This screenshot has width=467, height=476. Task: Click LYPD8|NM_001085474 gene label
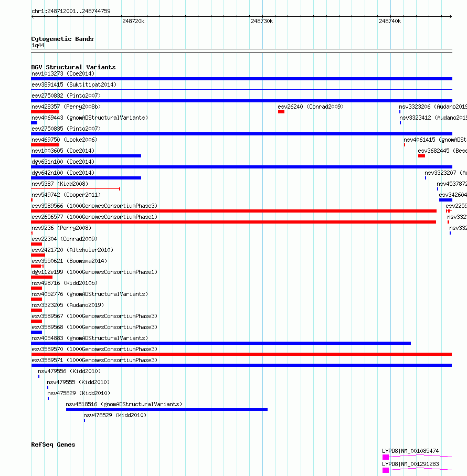[x=410, y=451]
